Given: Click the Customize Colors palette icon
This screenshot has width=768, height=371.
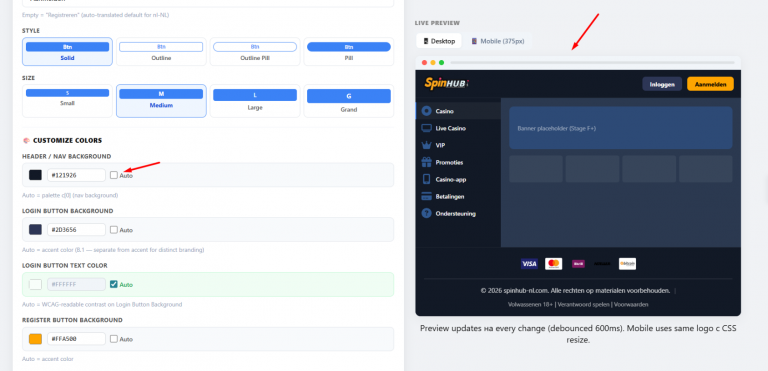Looking at the screenshot, I should (x=26, y=141).
